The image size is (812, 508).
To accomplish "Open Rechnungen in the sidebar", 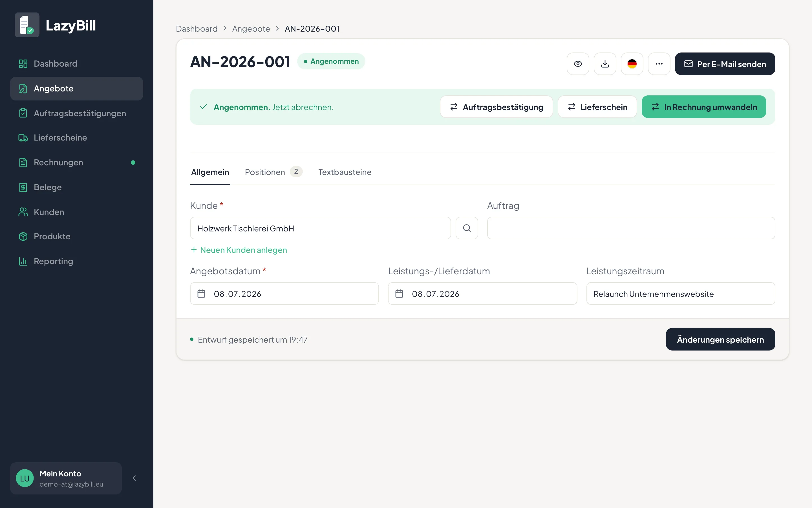I will pyautogui.click(x=76, y=163).
